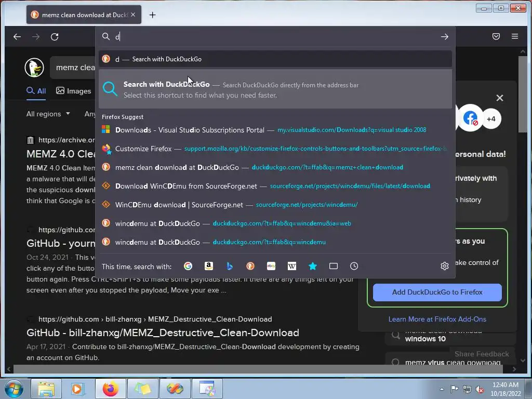This screenshot has width=532, height=399.
Task: Click the Facebook tracker blocked icon
Action: [470, 118]
